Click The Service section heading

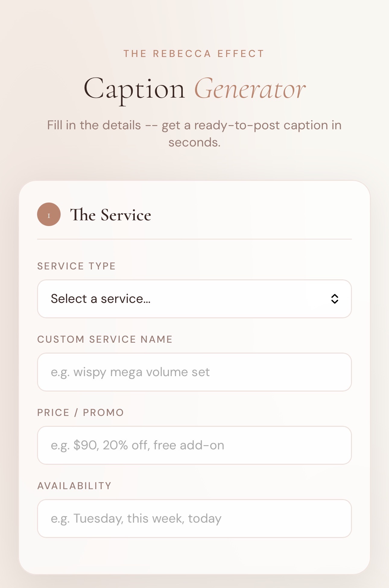[x=110, y=215]
